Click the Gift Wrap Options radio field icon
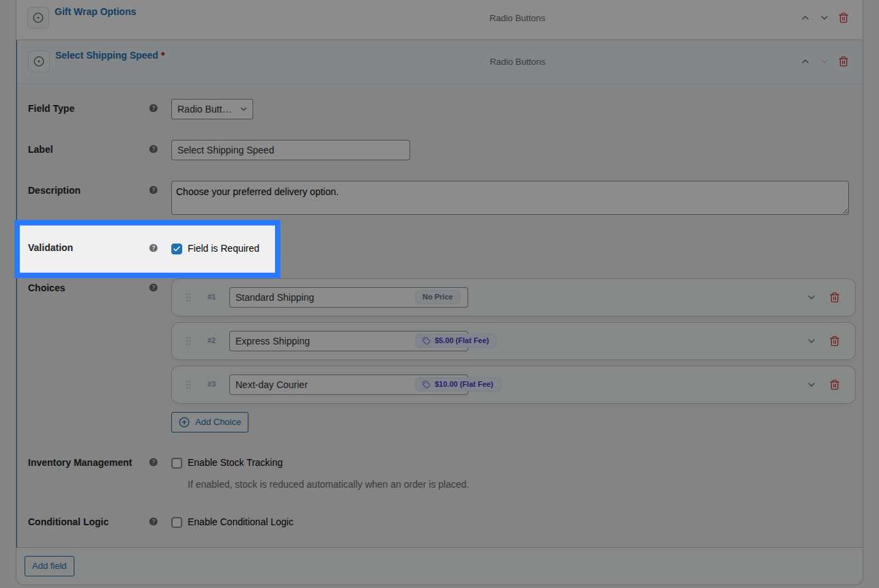 pos(38,18)
